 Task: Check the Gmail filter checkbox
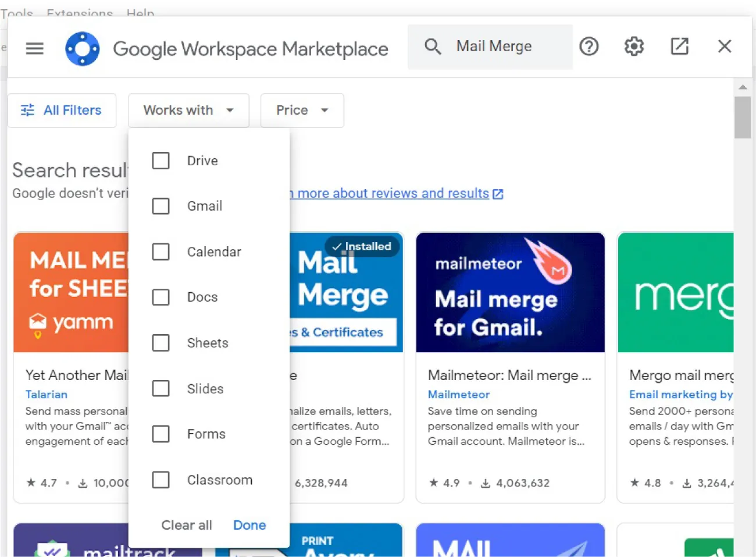(161, 205)
